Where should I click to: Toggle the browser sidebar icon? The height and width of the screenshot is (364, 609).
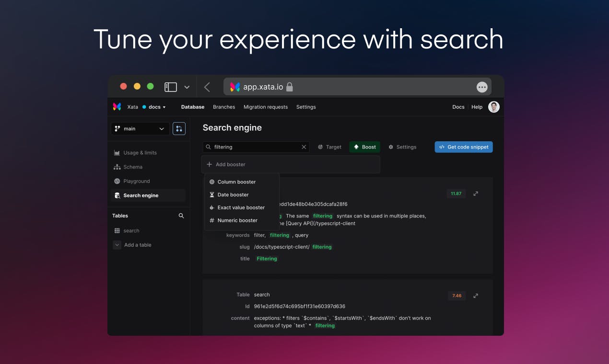171,87
